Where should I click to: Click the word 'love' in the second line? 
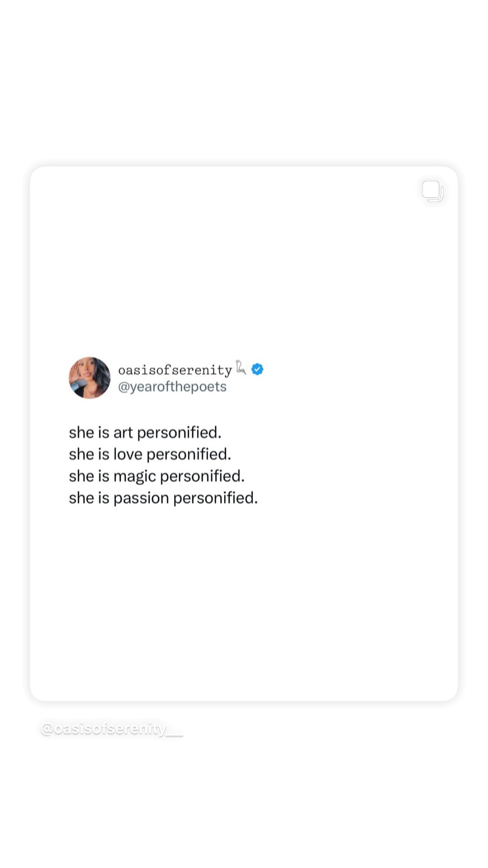tap(128, 454)
